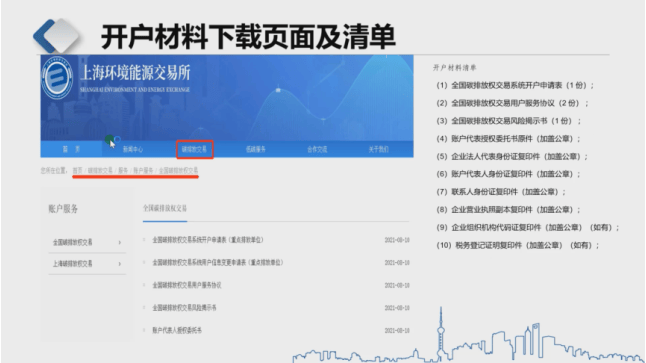The image size is (646, 363).
Task: Click checklist item (6) 账户代表人身份证复印件
Action: coord(508,174)
